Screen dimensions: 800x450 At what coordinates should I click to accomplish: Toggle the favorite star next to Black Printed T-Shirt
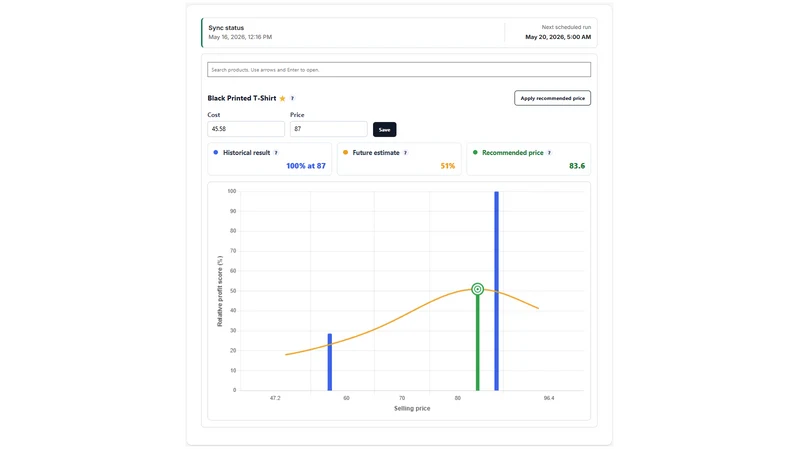(282, 98)
